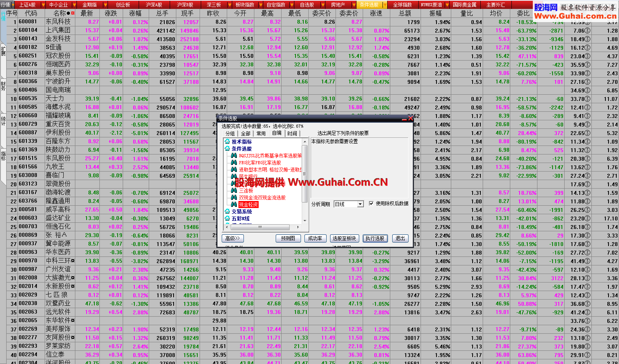Toggle 使用除权后数据 checkbox
This screenshot has height=364, width=619.
371,203
